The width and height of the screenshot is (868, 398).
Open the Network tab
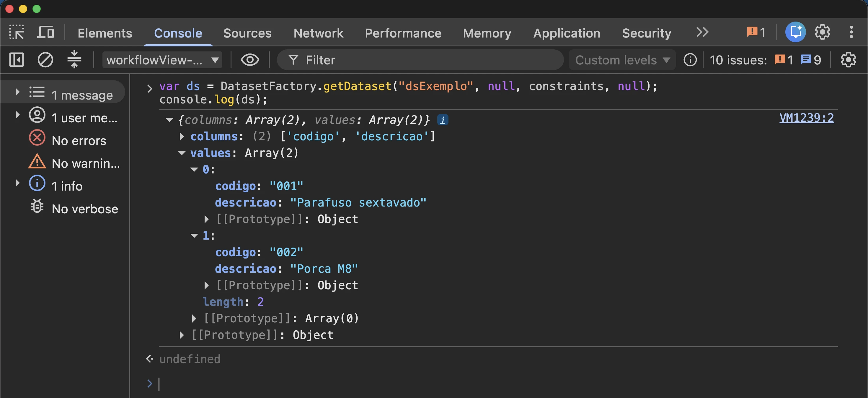coord(318,33)
